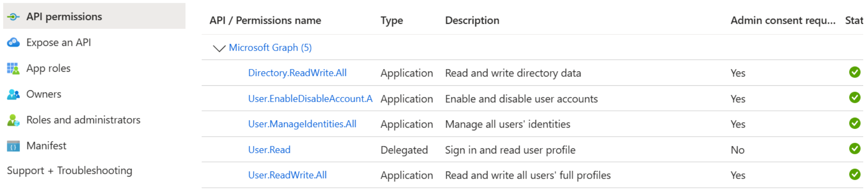Click the API permissions icon in sidebar
Viewport: 868px width, 193px height.
pyautogui.click(x=13, y=17)
